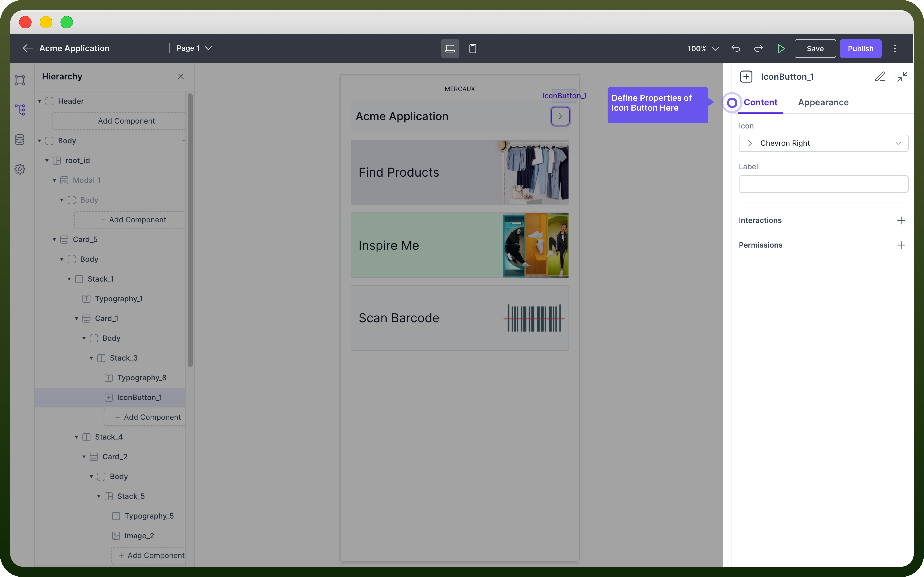Collapse the Stack_3 node

[91, 358]
